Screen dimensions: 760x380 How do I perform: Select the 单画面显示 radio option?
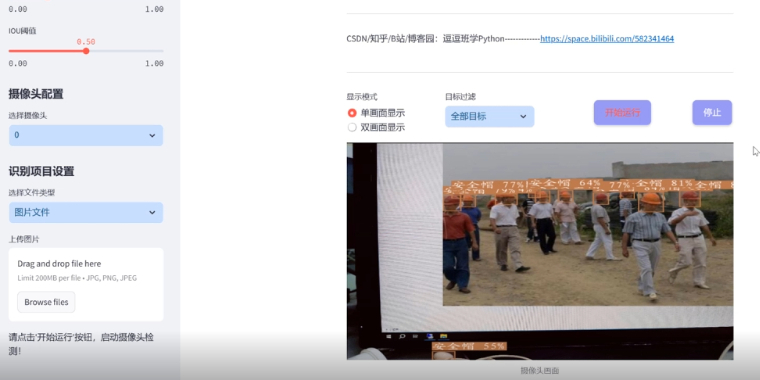pyautogui.click(x=376, y=113)
